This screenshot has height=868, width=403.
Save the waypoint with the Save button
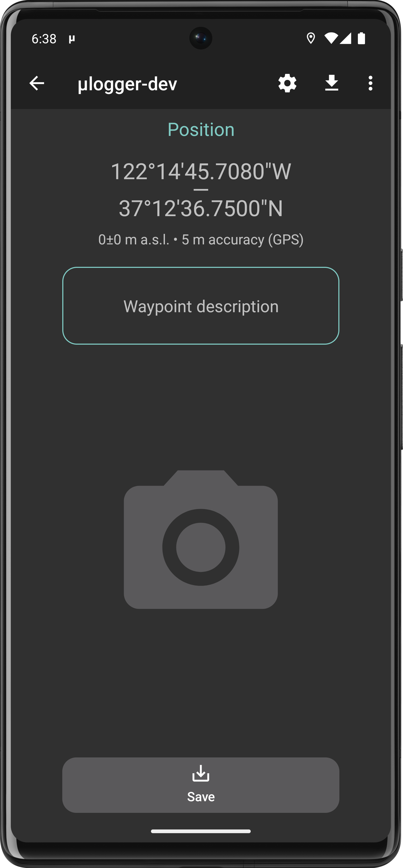pyautogui.click(x=201, y=785)
